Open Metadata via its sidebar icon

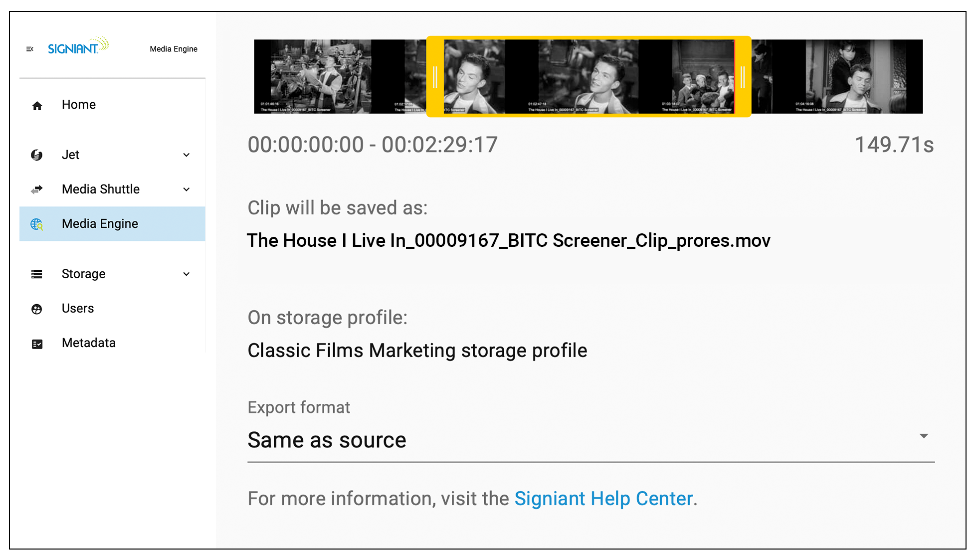click(x=36, y=344)
